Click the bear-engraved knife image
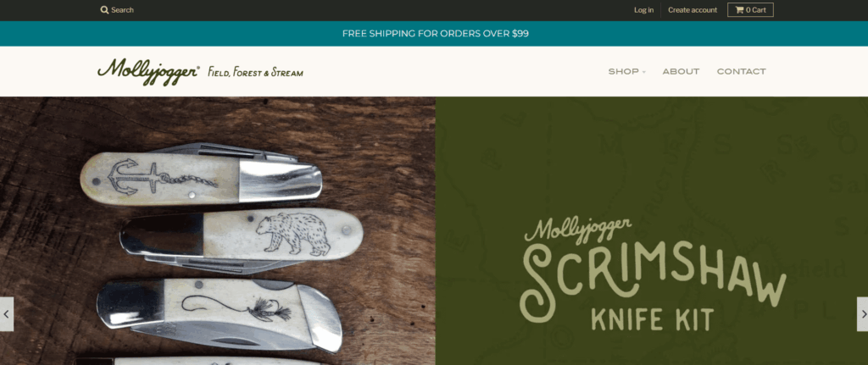 242,240
